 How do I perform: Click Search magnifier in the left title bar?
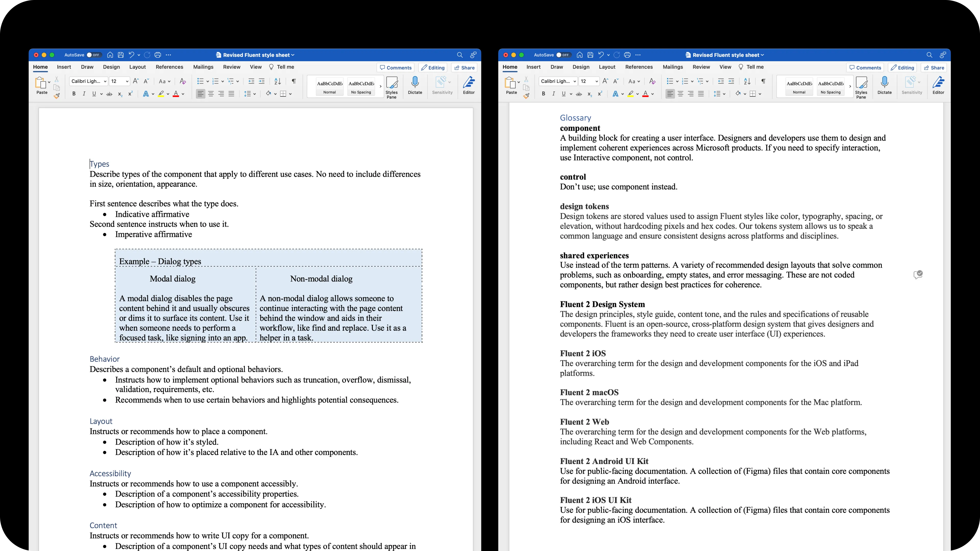pos(460,55)
